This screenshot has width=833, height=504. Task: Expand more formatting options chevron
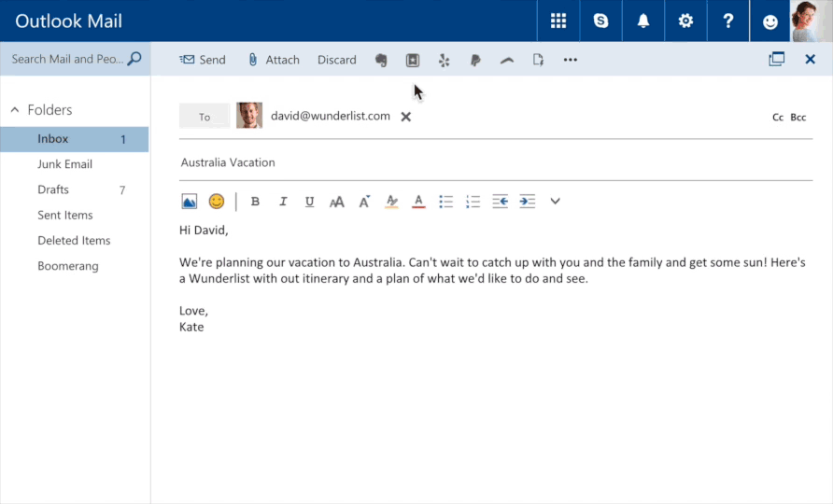point(555,201)
